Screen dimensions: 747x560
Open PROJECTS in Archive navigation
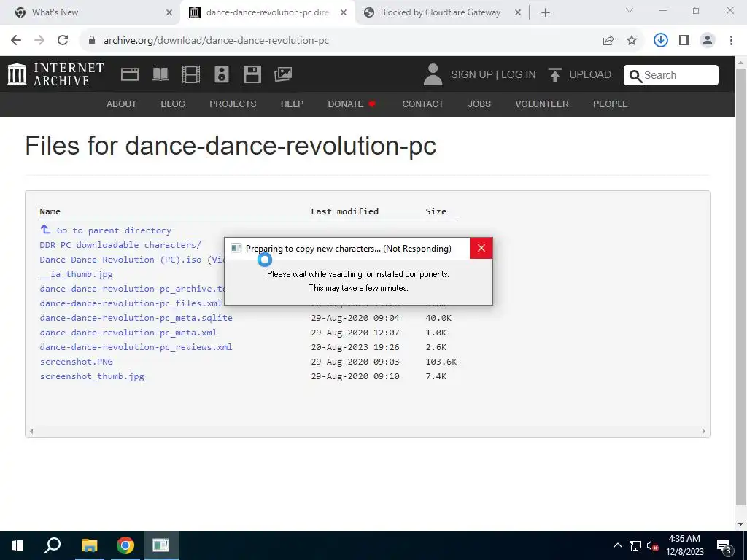point(233,104)
